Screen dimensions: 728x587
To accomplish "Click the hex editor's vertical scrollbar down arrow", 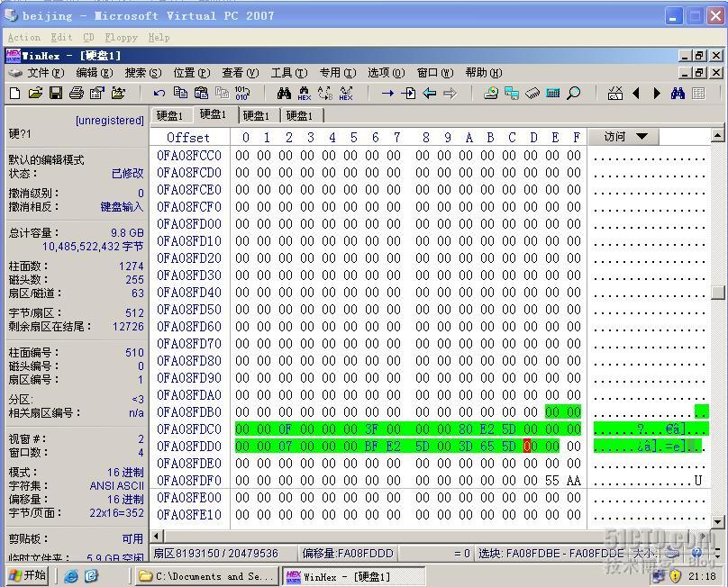I will click(x=717, y=522).
